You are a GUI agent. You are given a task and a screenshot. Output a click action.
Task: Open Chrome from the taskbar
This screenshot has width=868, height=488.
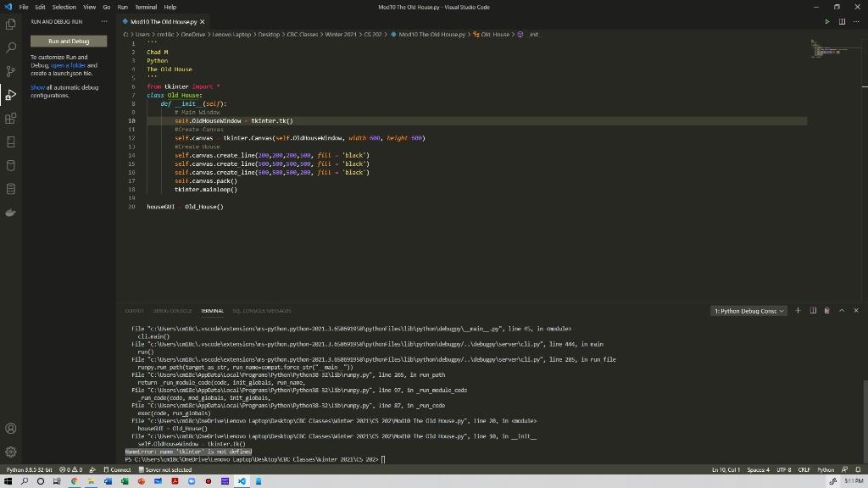pos(75,481)
